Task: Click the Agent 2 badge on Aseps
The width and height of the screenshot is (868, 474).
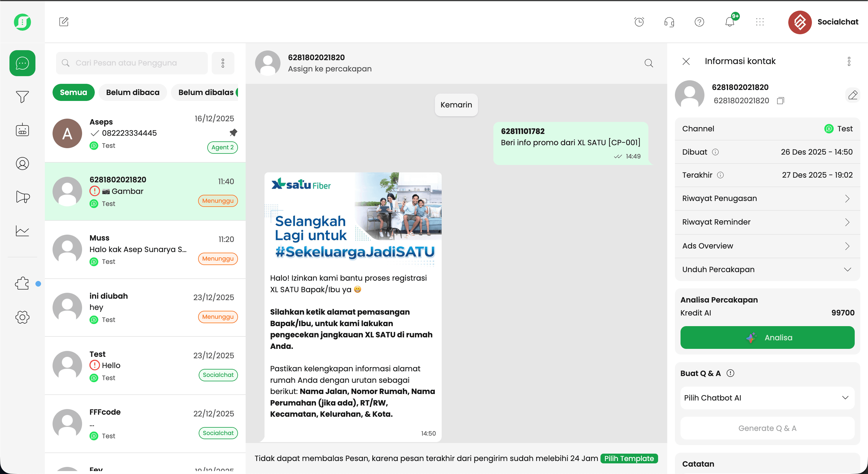Action: pos(222,147)
